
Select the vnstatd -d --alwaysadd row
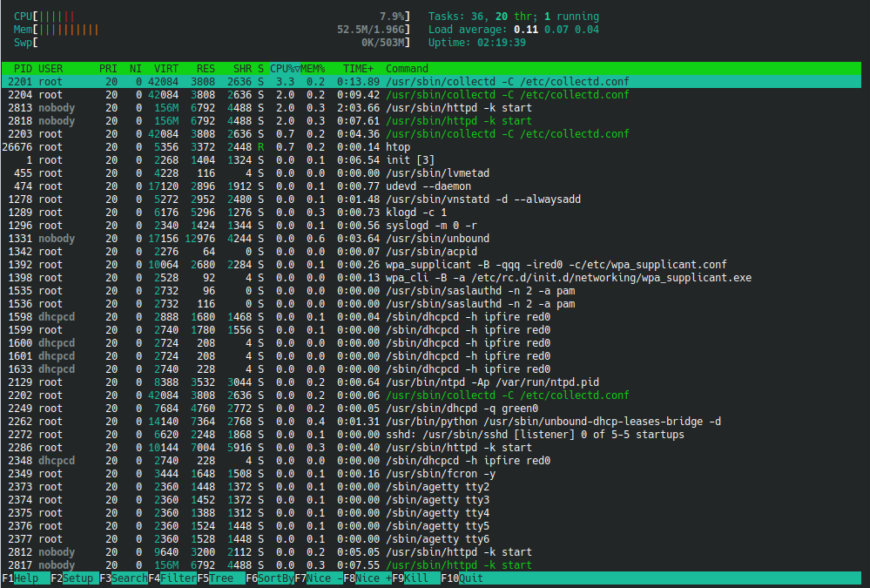431,199
